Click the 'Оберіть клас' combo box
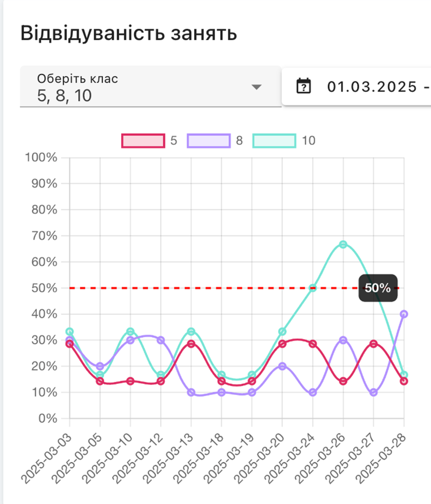Screen dimensions: 431x504 (143, 87)
